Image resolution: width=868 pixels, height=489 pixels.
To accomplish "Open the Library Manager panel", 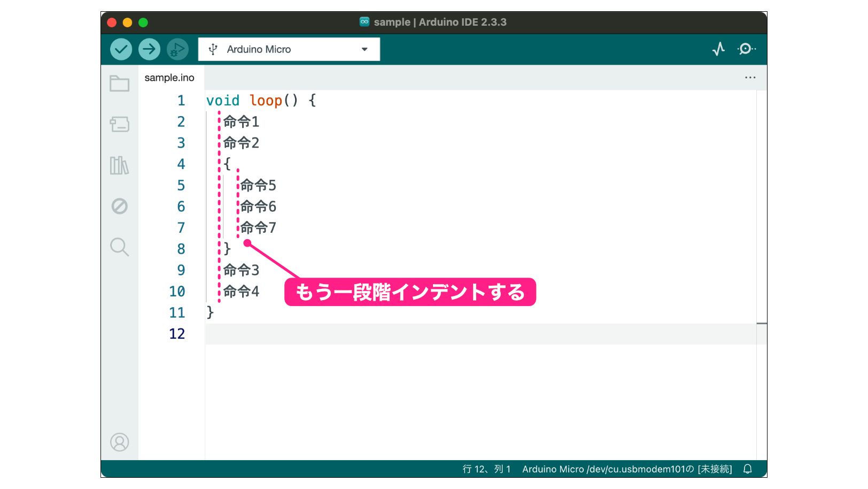I will pyautogui.click(x=119, y=165).
